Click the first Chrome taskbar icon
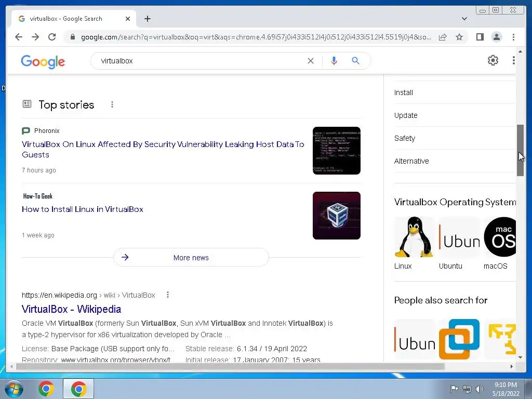Viewport: 532px width, 399px height. [46, 389]
